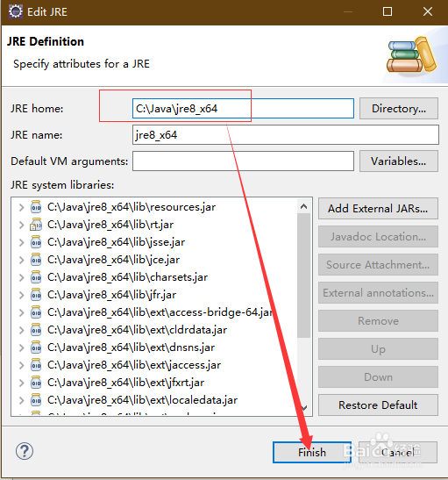Viewport: 448px width, 480px height.
Task: Expand the jsse.jar tree node
Action: [x=21, y=242]
